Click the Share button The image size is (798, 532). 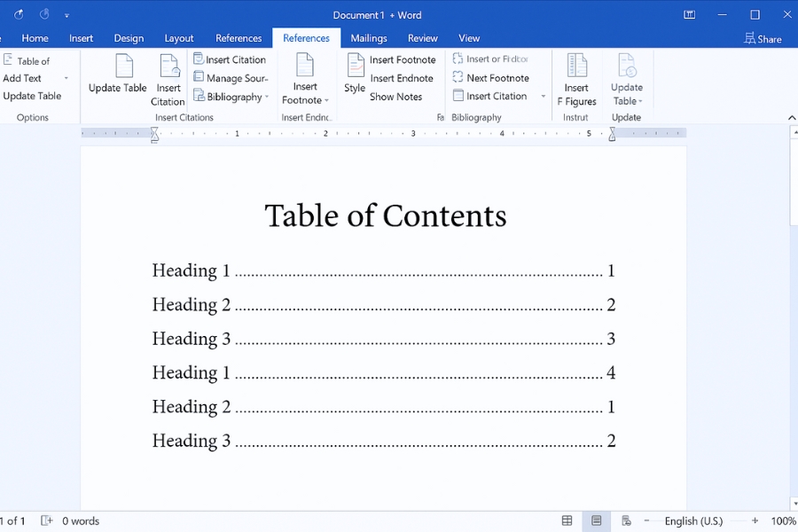pos(763,38)
